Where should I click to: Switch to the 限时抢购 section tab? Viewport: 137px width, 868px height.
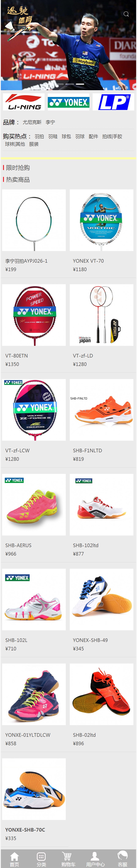18,168
